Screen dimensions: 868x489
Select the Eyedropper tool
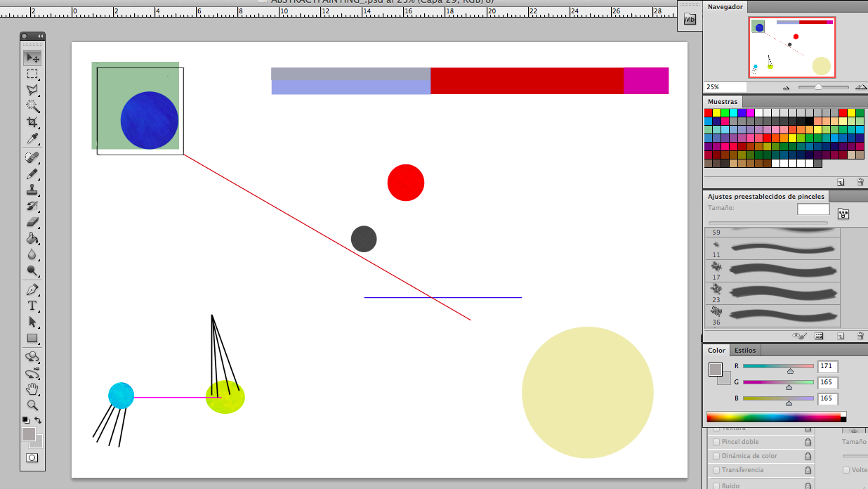32,138
